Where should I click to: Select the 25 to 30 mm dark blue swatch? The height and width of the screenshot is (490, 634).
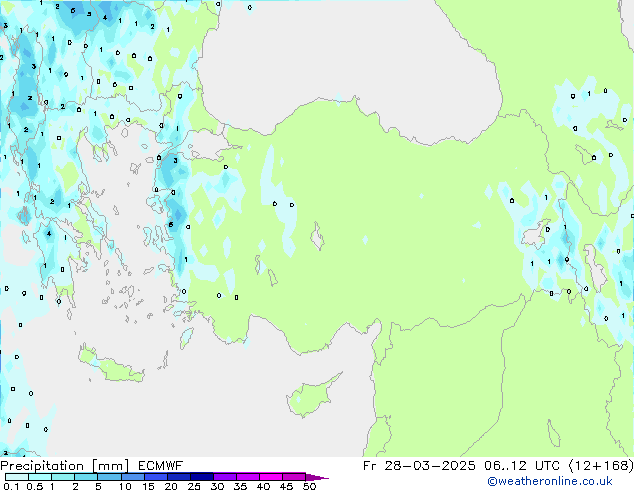click(202, 477)
